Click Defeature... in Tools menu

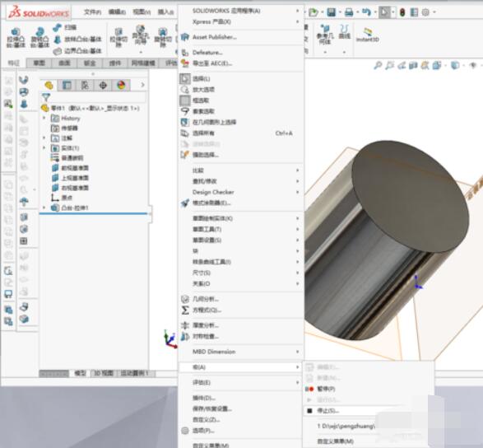[241, 53]
